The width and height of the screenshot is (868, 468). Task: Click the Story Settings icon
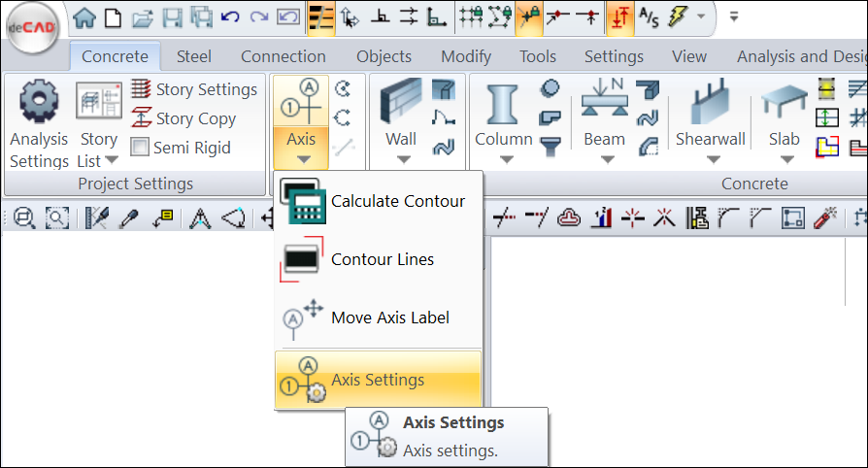coord(141,89)
